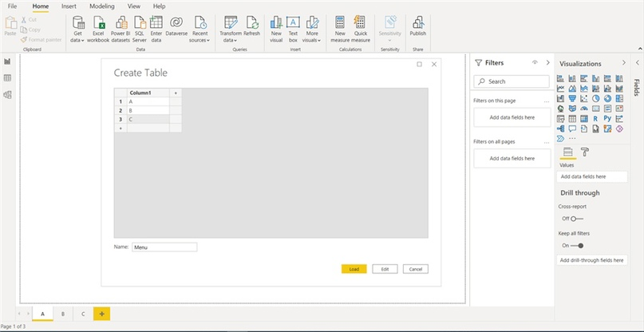Cancel the Create Table dialog
This screenshot has width=644, height=332.
[x=416, y=269]
